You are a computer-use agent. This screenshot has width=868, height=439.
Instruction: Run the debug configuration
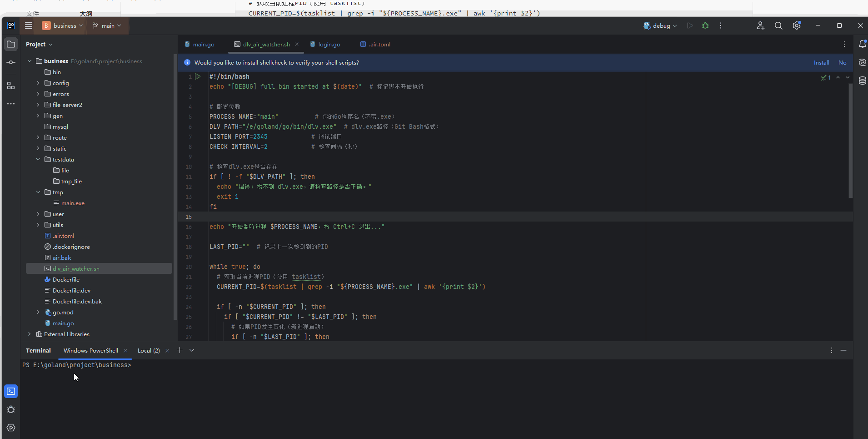[690, 25]
